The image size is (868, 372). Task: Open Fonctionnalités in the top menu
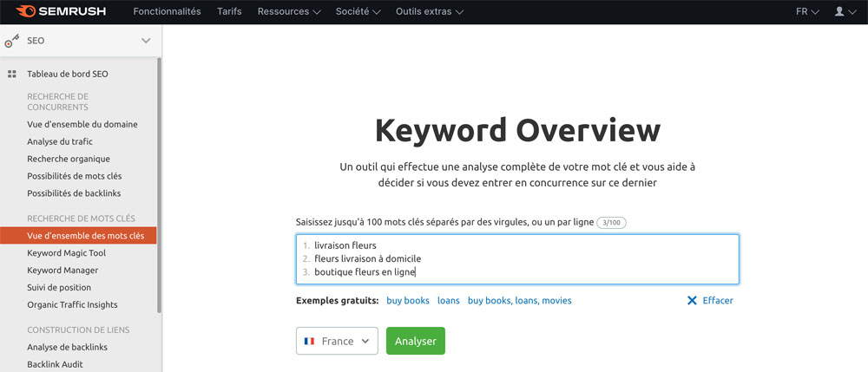(x=168, y=11)
